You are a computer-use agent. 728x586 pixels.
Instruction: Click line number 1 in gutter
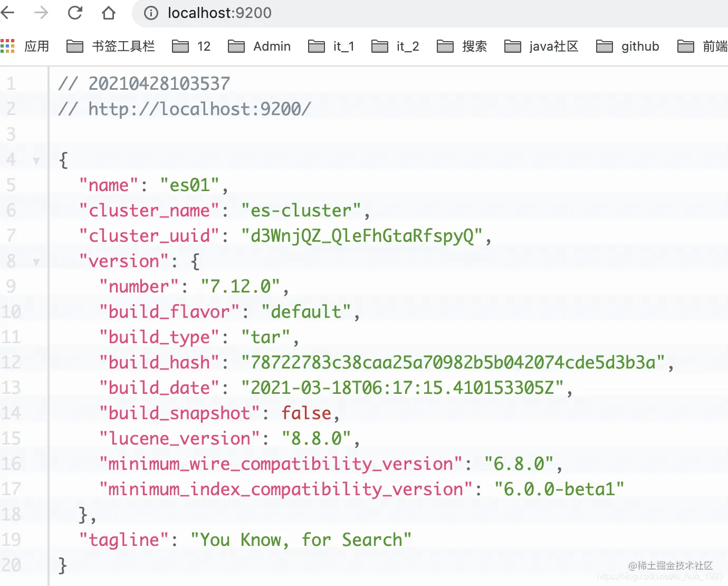pyautogui.click(x=11, y=83)
